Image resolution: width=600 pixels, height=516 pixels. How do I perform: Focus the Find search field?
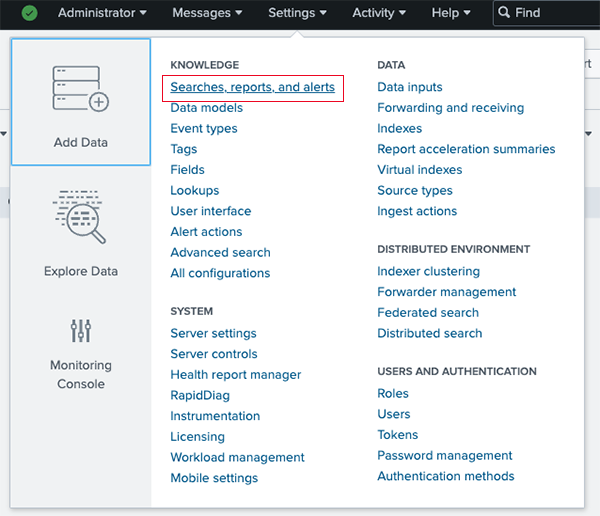click(547, 13)
